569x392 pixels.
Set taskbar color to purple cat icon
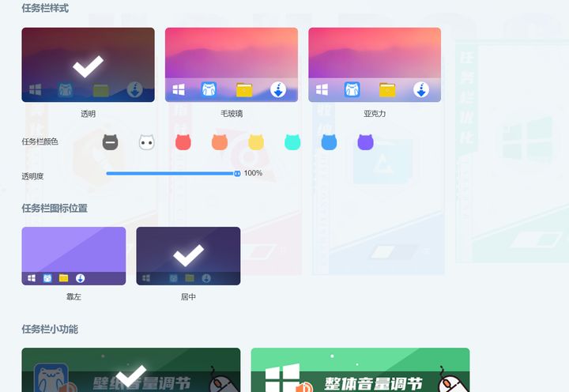click(x=364, y=142)
